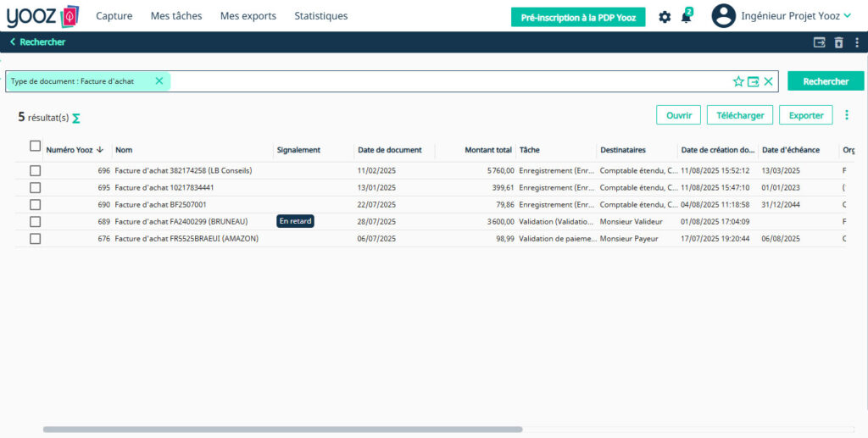Viewport: 868px width, 438px height.
Task: Click the sigma totals icon
Action: (76, 119)
